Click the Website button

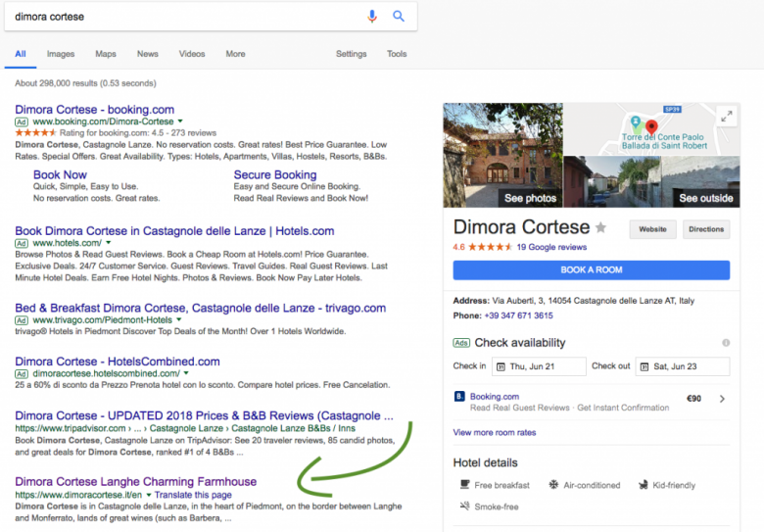[653, 229]
